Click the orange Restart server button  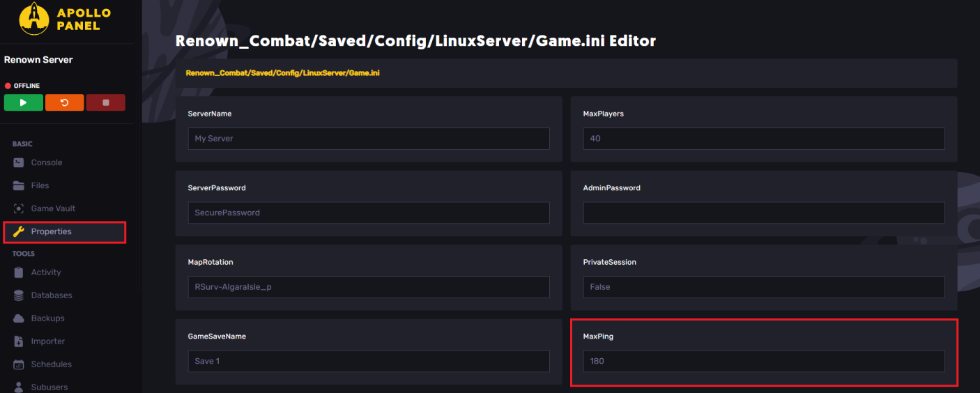(x=64, y=102)
